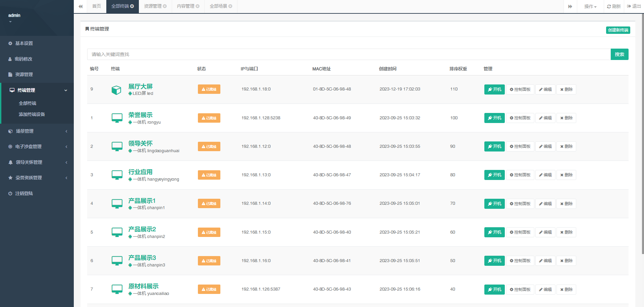Screen dimensions: 644x307
Task: Close the 全部终端 tab via its x icon
Action: click(132, 6)
